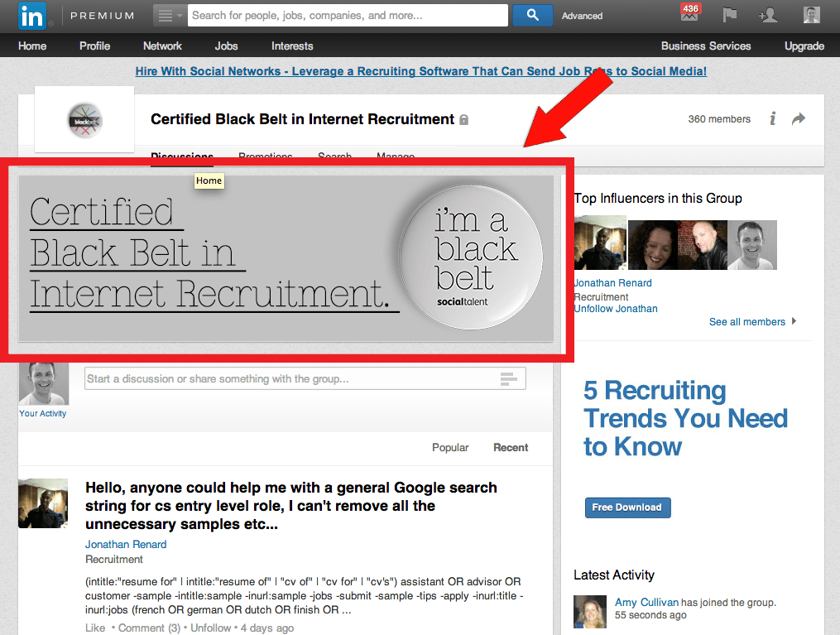
Task: Open the search category dropdown menu
Action: click(170, 16)
